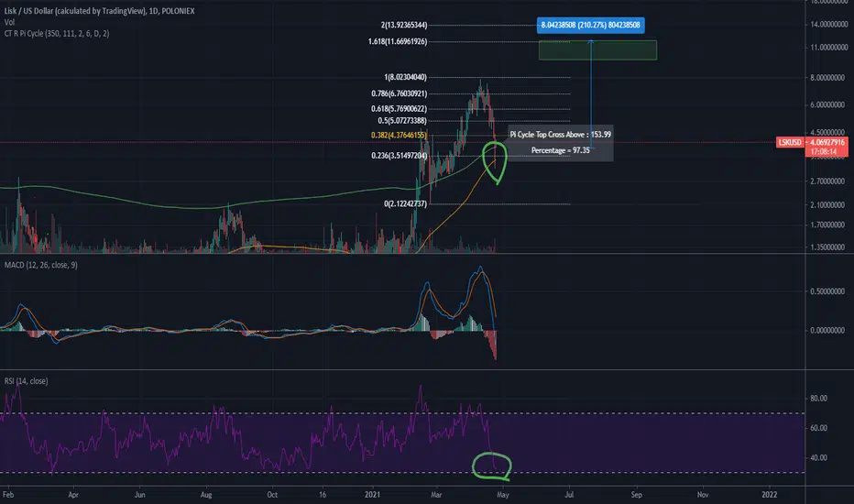The width and height of the screenshot is (854, 504).
Task: Click the Jul date on time axis
Action: 569,495
